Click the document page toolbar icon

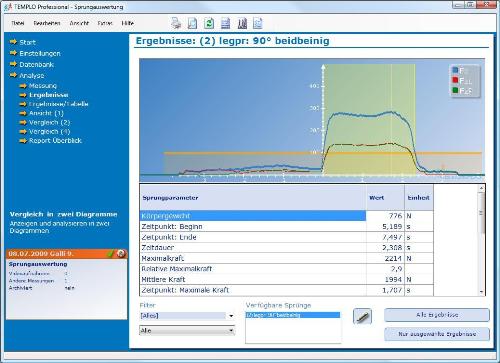192,23
